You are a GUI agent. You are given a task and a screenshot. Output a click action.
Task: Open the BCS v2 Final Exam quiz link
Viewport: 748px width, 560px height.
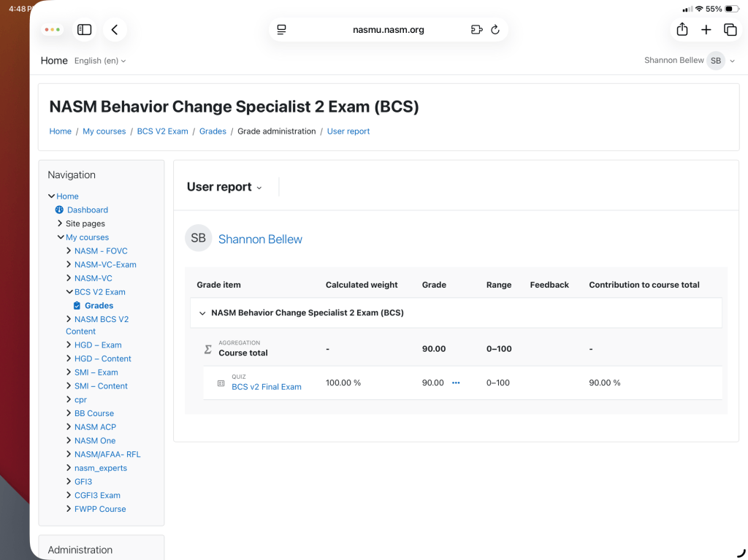click(266, 387)
